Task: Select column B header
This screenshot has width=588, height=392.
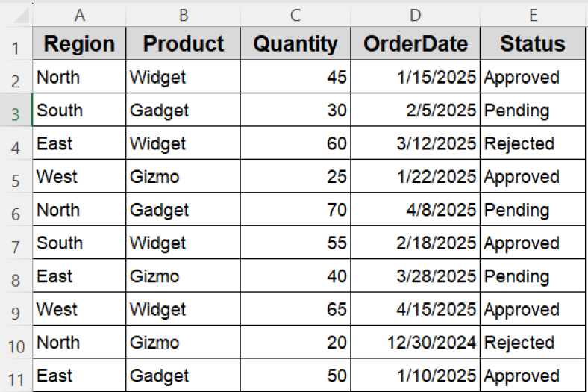Action: (x=183, y=13)
